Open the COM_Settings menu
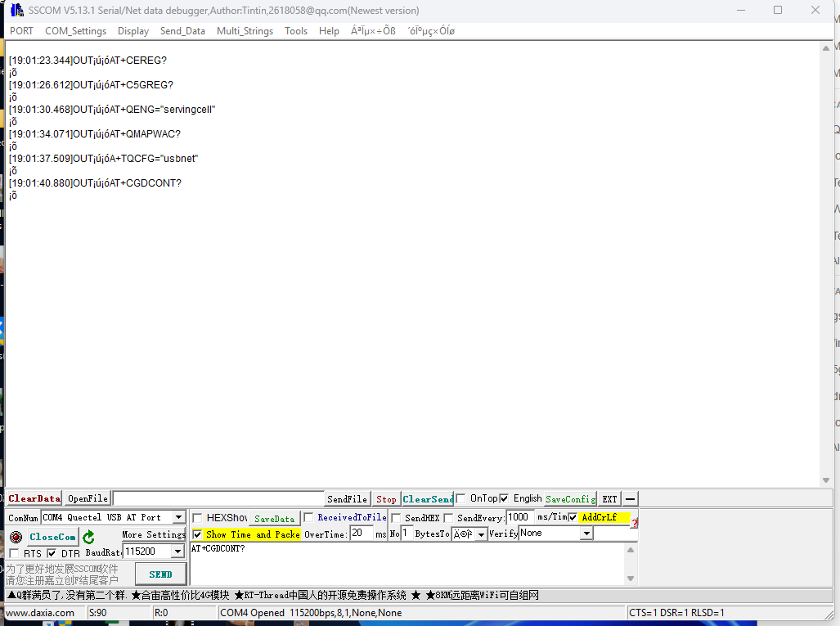The height and width of the screenshot is (626, 840). pyautogui.click(x=75, y=31)
